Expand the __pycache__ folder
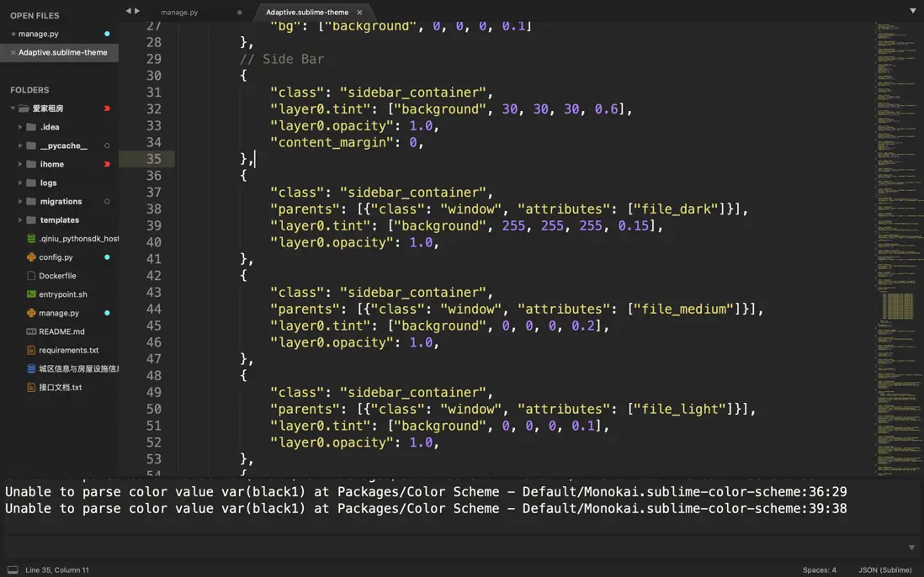This screenshot has height=577, width=924. (20, 146)
